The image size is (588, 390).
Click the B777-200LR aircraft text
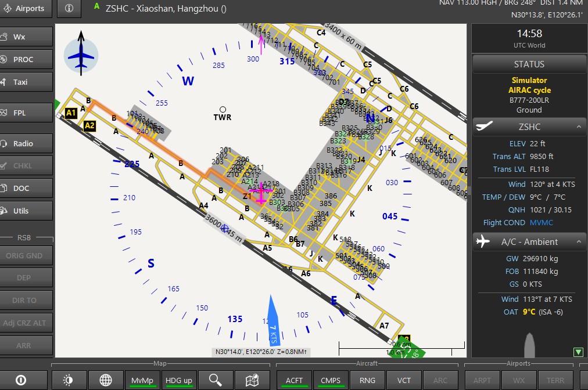pyautogui.click(x=529, y=100)
